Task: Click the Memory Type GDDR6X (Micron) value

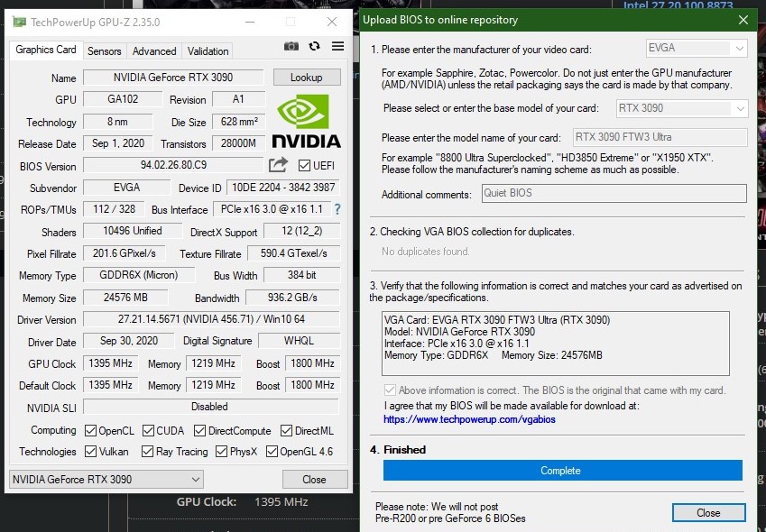Action: (x=139, y=275)
